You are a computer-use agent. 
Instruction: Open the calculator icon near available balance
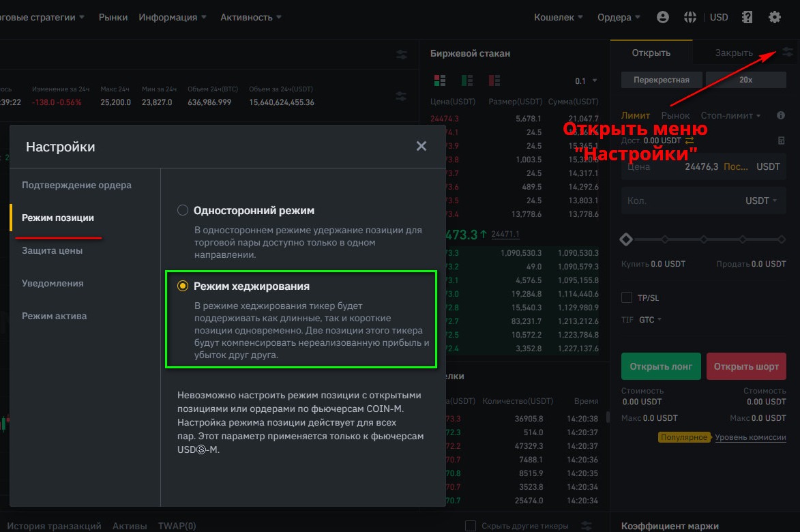781,141
